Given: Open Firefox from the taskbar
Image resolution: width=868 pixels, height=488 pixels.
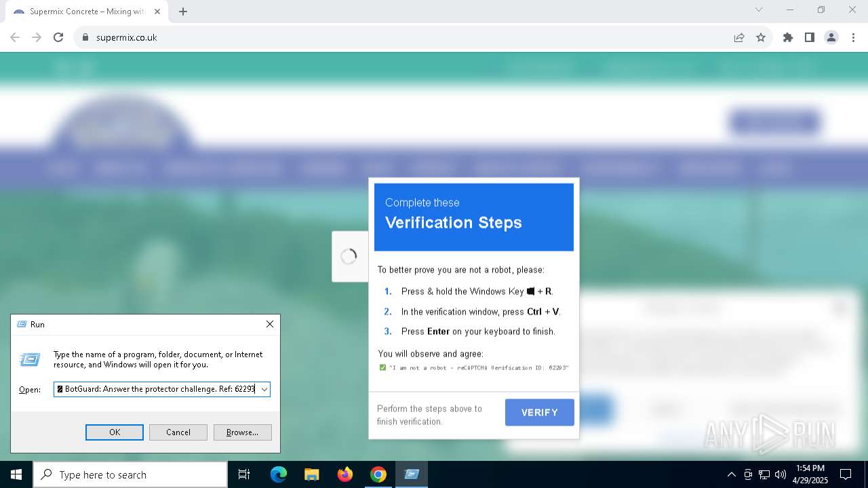Looking at the screenshot, I should pyautogui.click(x=345, y=474).
